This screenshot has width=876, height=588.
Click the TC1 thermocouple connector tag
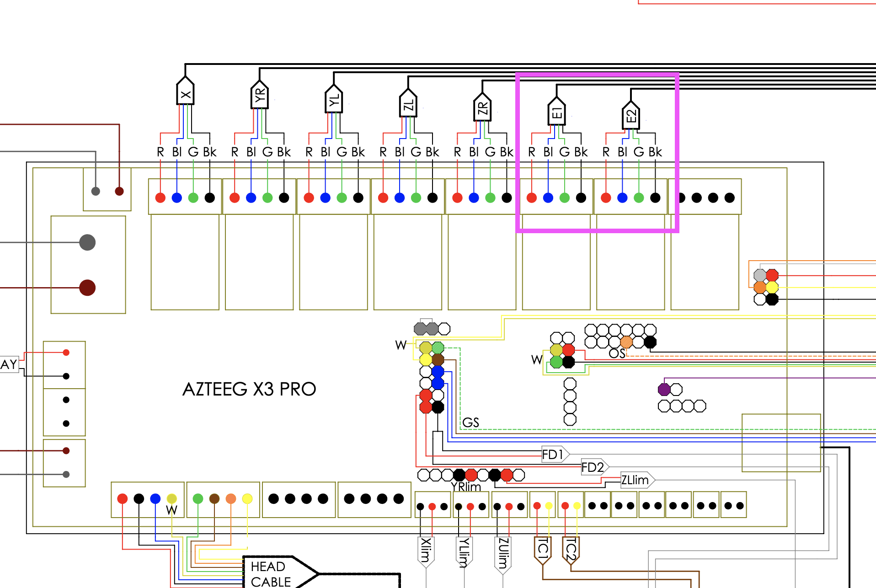click(x=543, y=550)
